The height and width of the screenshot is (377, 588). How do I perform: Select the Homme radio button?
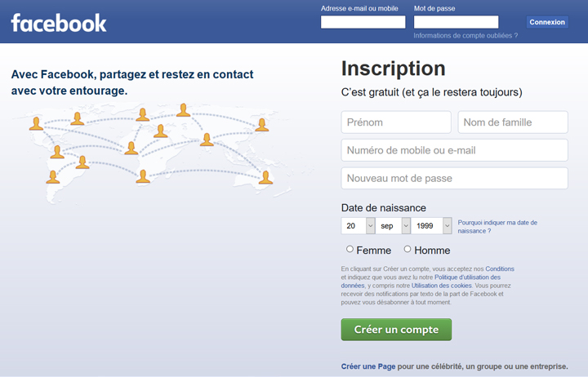[x=408, y=249]
